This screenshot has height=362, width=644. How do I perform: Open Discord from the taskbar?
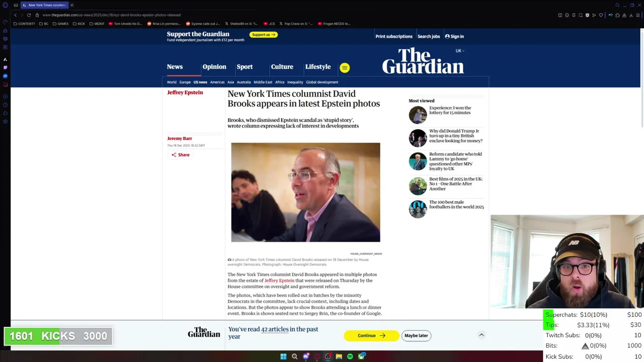[x=306, y=356]
